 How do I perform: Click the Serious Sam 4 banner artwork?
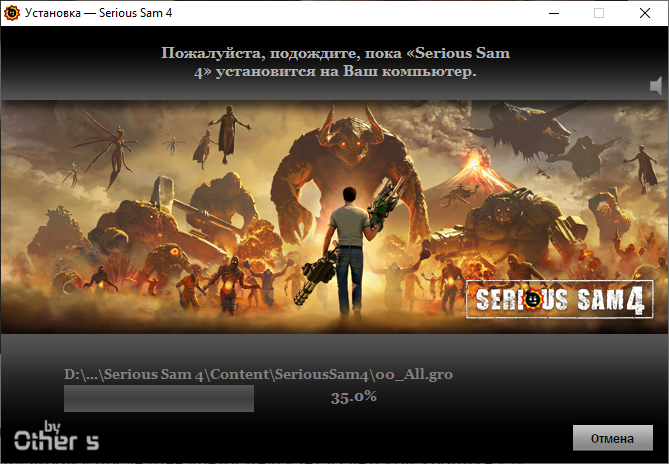[334, 217]
